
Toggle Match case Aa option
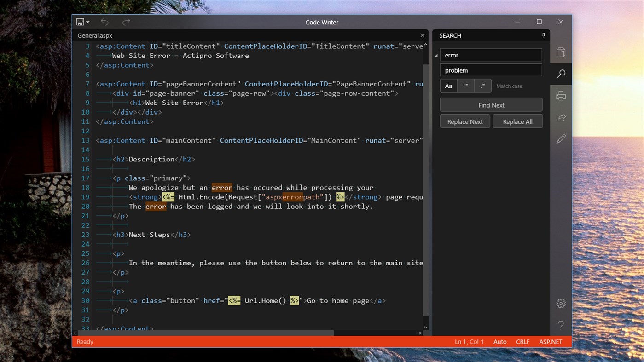click(448, 86)
